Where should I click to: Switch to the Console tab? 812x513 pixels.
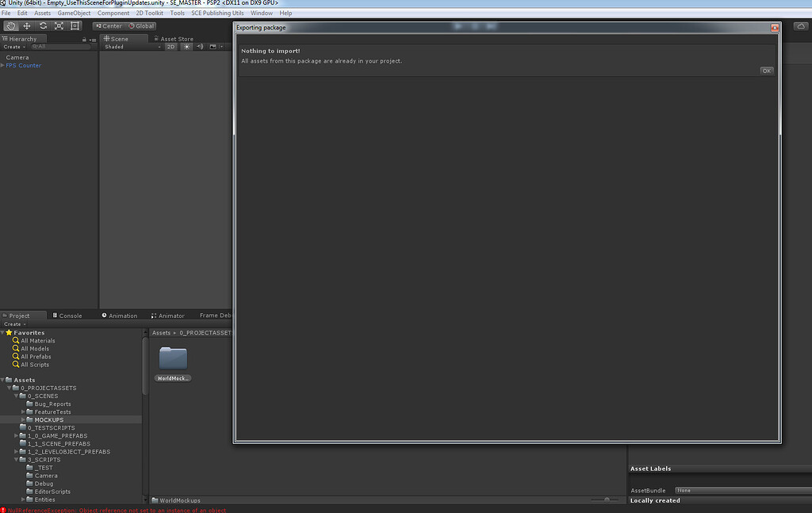[70, 315]
